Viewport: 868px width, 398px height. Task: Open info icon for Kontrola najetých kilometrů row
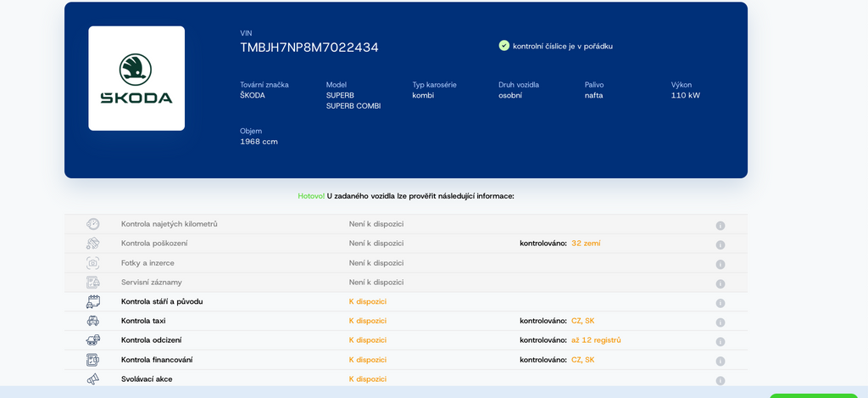721,226
